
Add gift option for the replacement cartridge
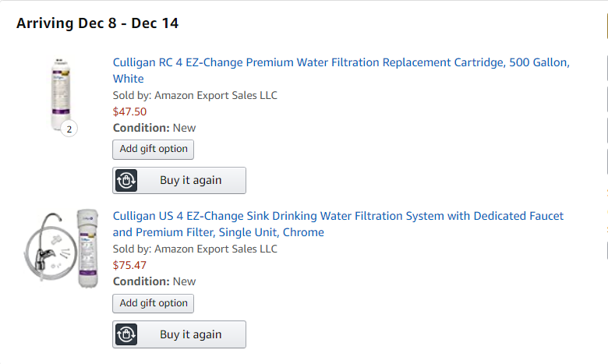pos(153,149)
